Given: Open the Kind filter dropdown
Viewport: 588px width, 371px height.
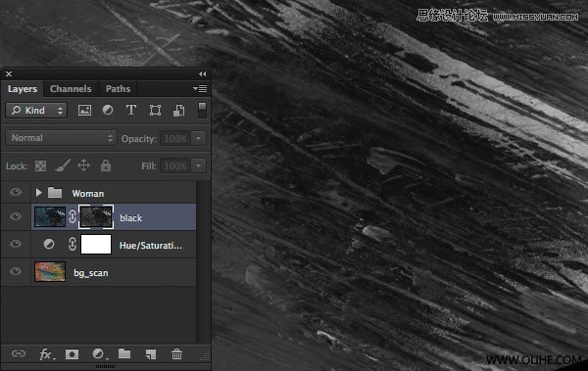Looking at the screenshot, I should [36, 111].
